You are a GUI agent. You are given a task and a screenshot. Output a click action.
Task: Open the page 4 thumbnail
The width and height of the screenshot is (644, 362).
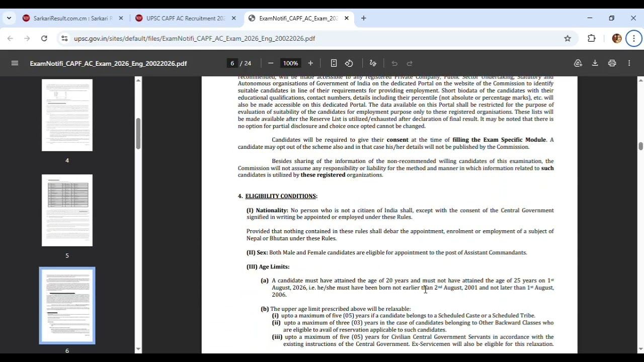[67, 115]
